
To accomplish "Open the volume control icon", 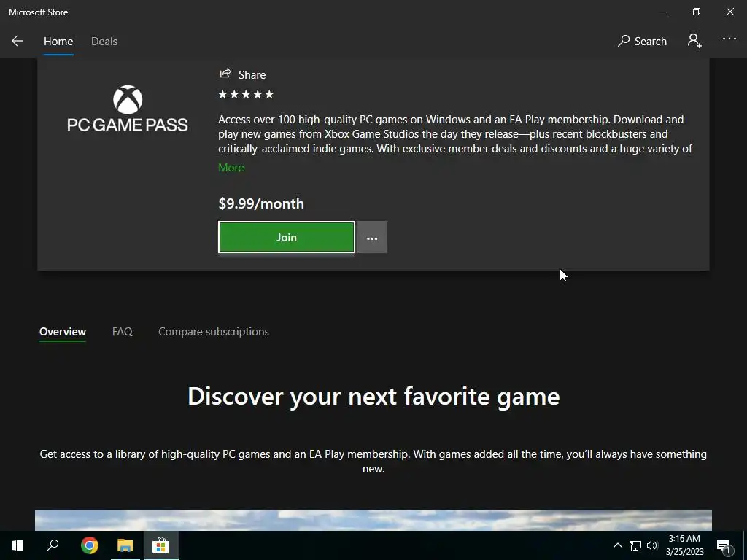I will (652, 545).
